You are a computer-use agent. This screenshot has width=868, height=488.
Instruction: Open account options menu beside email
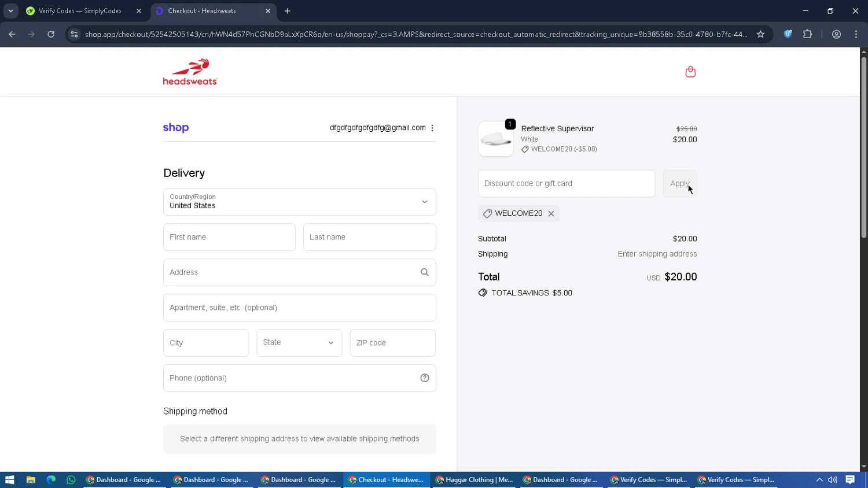pos(432,128)
